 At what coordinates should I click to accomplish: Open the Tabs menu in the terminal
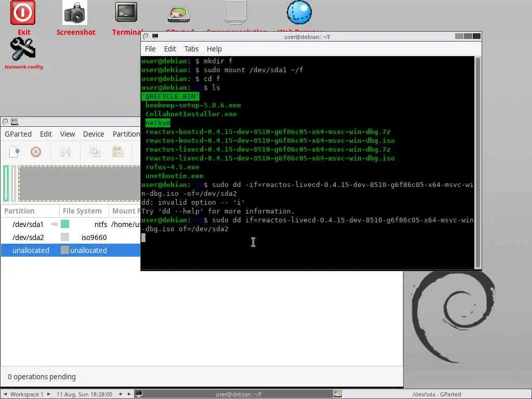point(191,49)
